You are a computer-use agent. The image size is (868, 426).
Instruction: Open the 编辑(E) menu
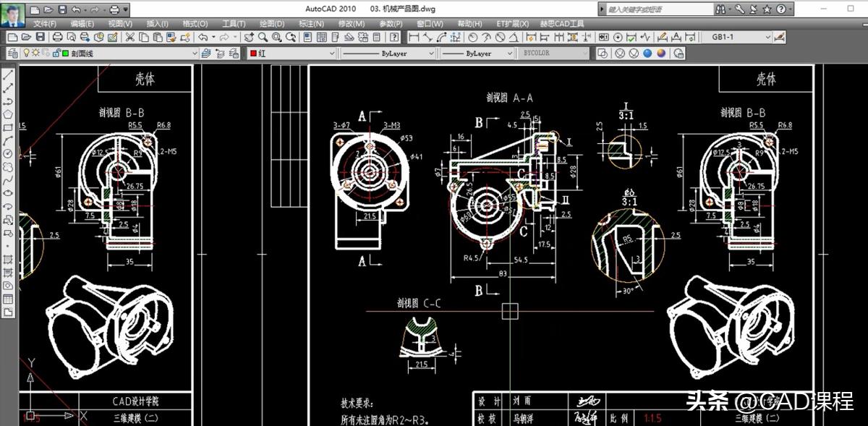point(83,23)
